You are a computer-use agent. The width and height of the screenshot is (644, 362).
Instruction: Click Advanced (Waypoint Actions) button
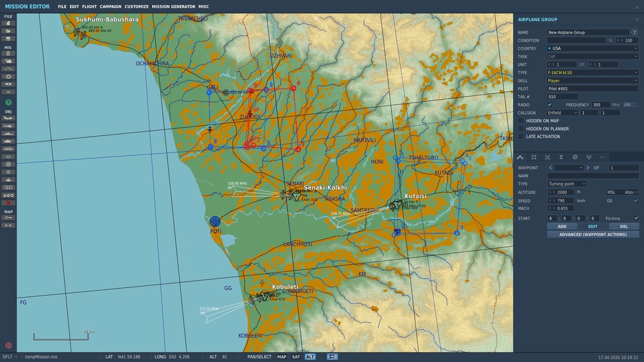click(592, 234)
